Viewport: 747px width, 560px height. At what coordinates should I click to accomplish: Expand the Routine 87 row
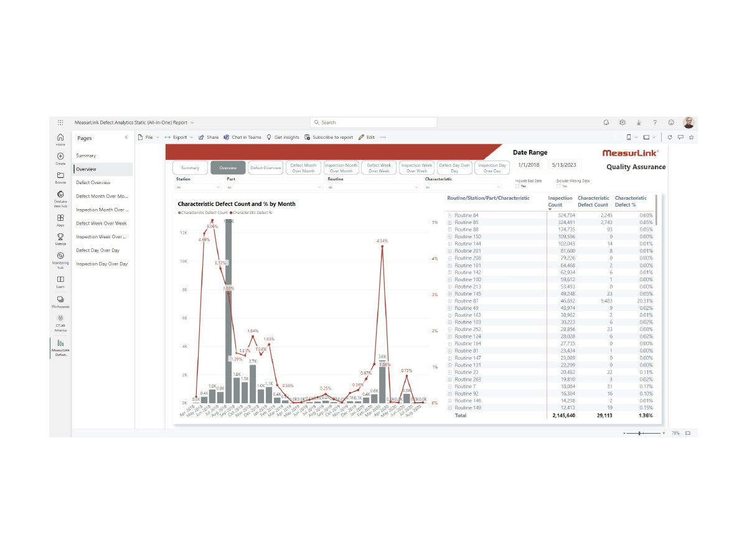click(450, 301)
